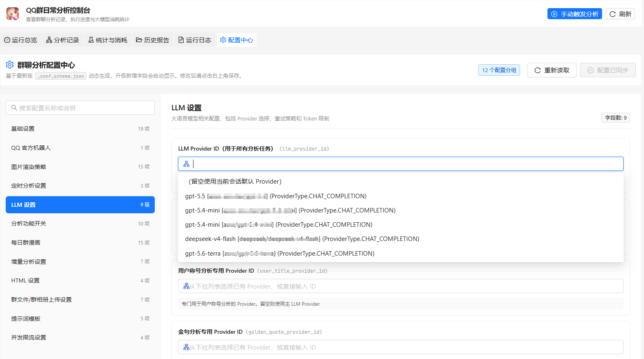Viewport: 644px width, 359px height.
Task: Open the HTML 设置 config group
Action: [80, 280]
